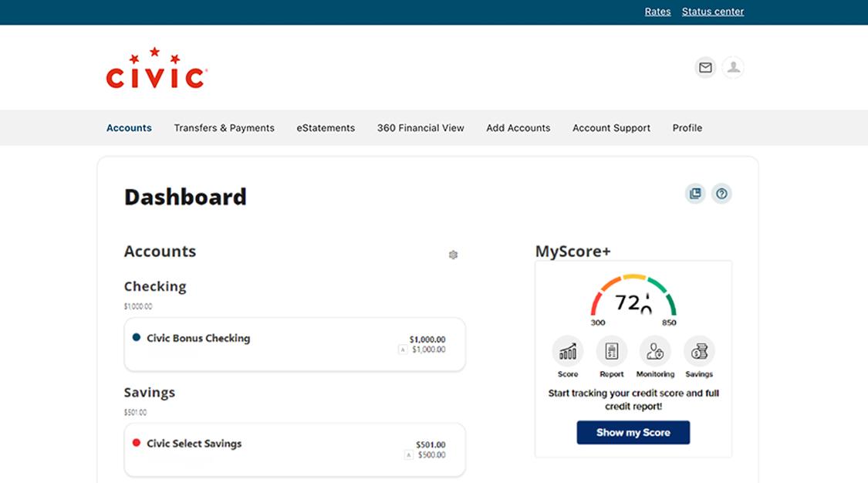Open the Transfers & Payments tab
The width and height of the screenshot is (868, 483).
(x=224, y=127)
